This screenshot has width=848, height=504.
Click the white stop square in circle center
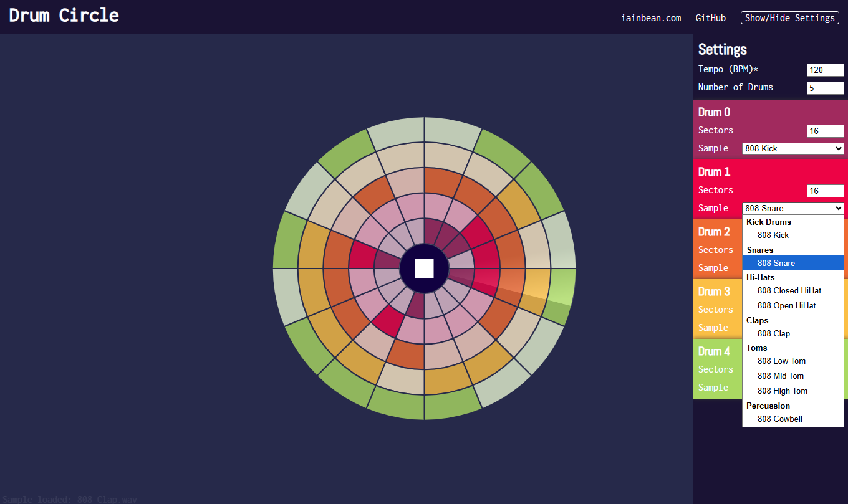(424, 268)
